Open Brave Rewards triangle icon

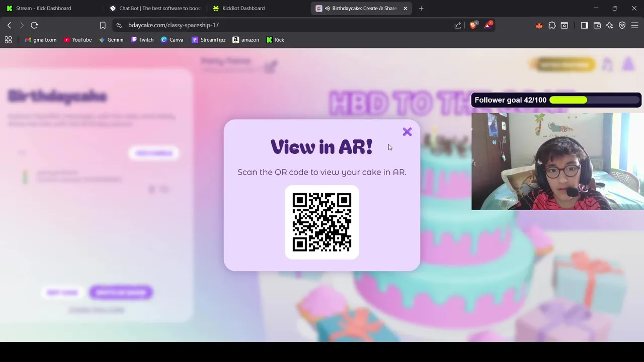(488, 25)
